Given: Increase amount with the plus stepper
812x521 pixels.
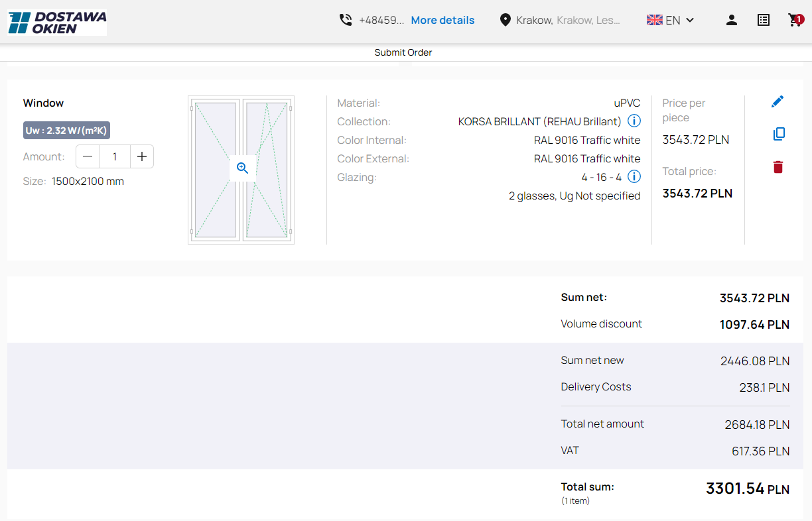Looking at the screenshot, I should (x=141, y=156).
